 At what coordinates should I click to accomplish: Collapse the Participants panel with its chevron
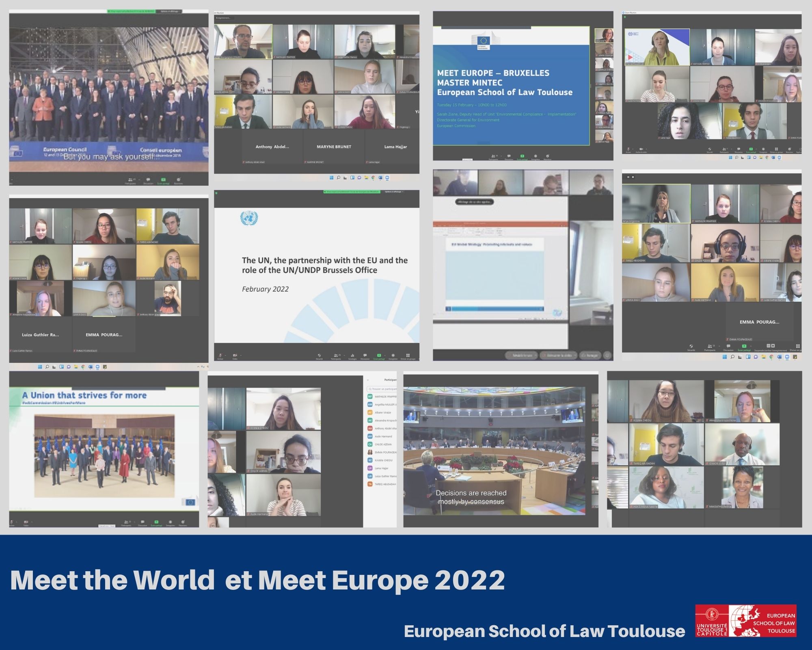(x=368, y=380)
